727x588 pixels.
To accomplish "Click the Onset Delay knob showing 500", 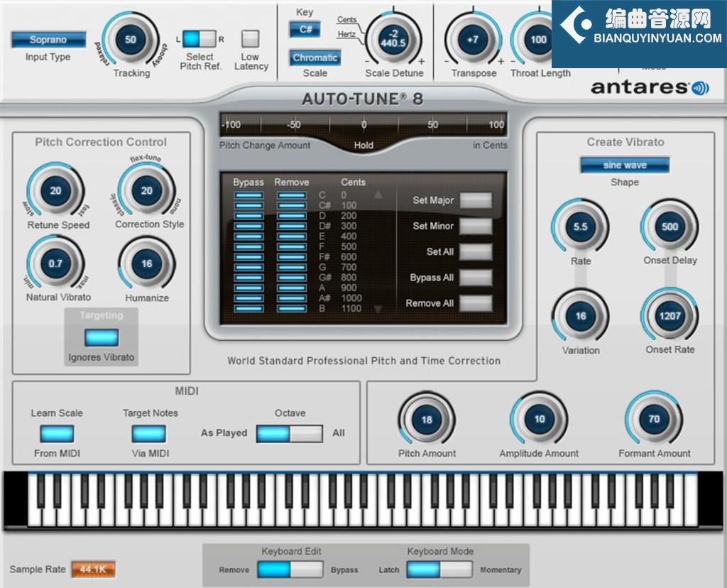I will [x=669, y=227].
